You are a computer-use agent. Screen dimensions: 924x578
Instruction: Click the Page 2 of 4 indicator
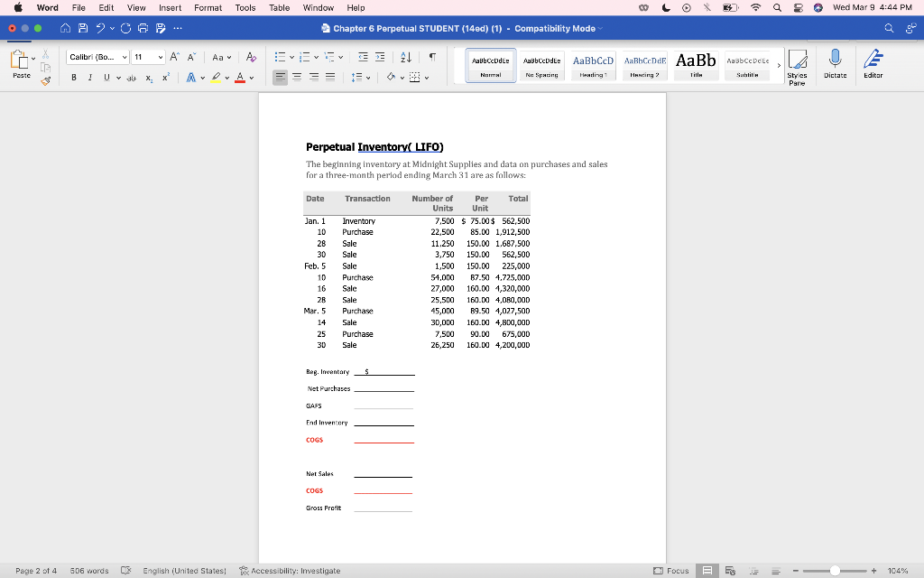pos(36,571)
